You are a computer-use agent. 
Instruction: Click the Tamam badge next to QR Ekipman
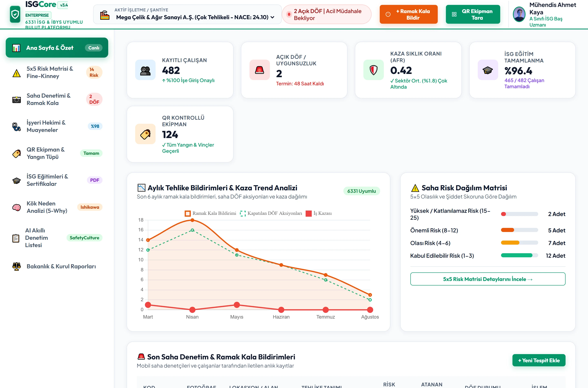click(91, 153)
